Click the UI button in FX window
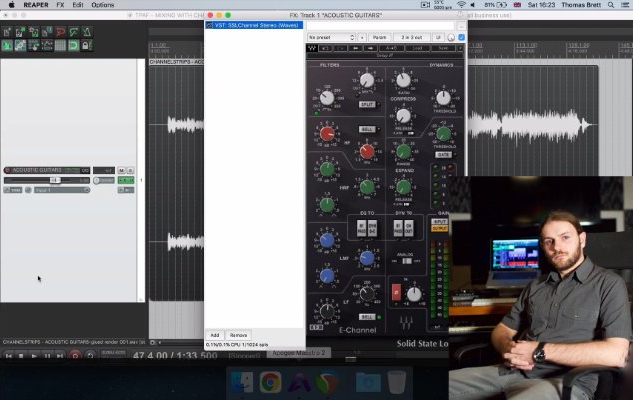633x400 pixels. coord(438,37)
